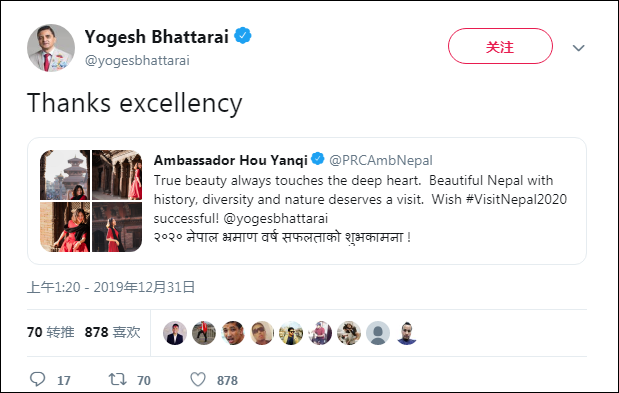Open the first liker's avatar in suit

click(175, 333)
